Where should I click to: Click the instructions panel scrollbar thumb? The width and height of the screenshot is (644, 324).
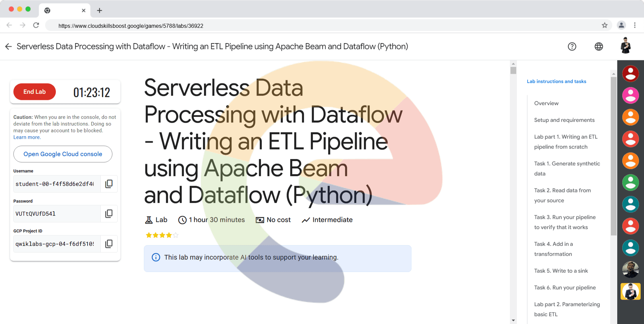(613, 156)
